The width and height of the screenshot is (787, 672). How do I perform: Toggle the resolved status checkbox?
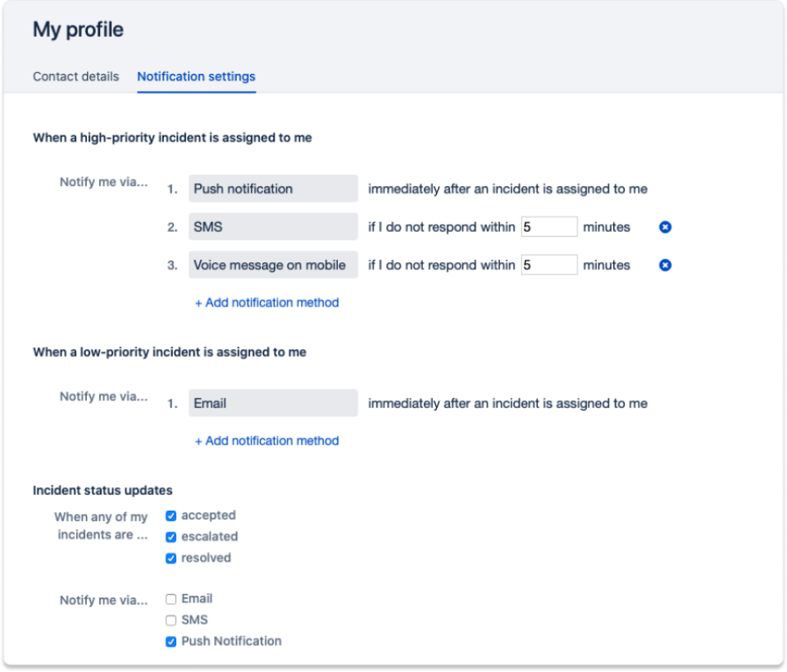pos(171,558)
